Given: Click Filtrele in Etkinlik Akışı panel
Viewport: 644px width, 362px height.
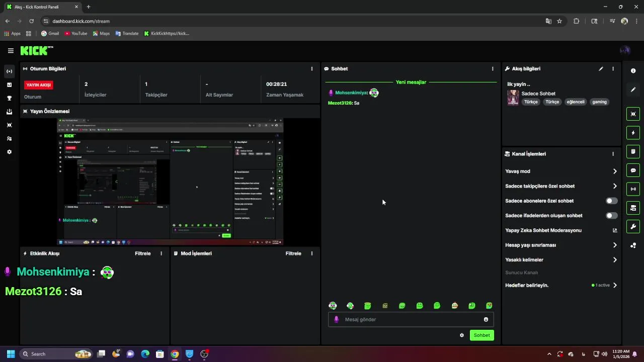Looking at the screenshot, I should point(143,253).
